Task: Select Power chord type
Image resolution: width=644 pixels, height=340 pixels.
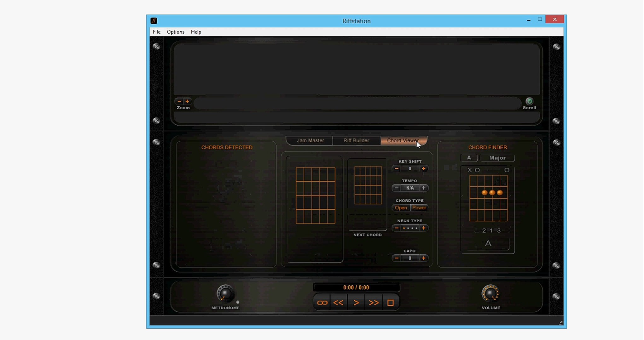Action: click(x=419, y=208)
